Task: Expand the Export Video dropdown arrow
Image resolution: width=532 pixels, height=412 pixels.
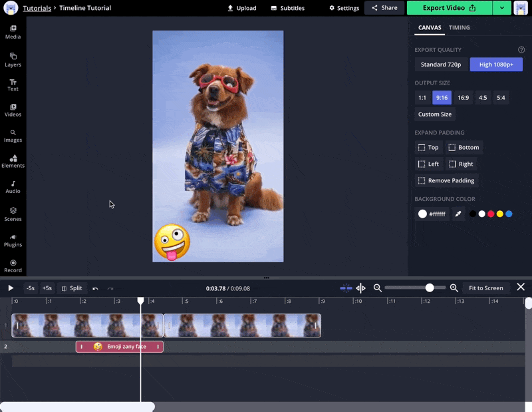Action: [x=501, y=8]
